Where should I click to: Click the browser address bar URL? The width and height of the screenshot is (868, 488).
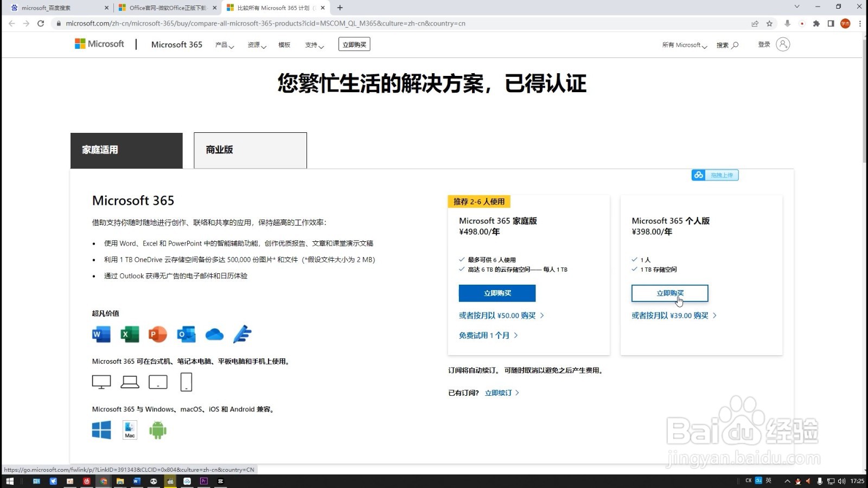pos(265,23)
